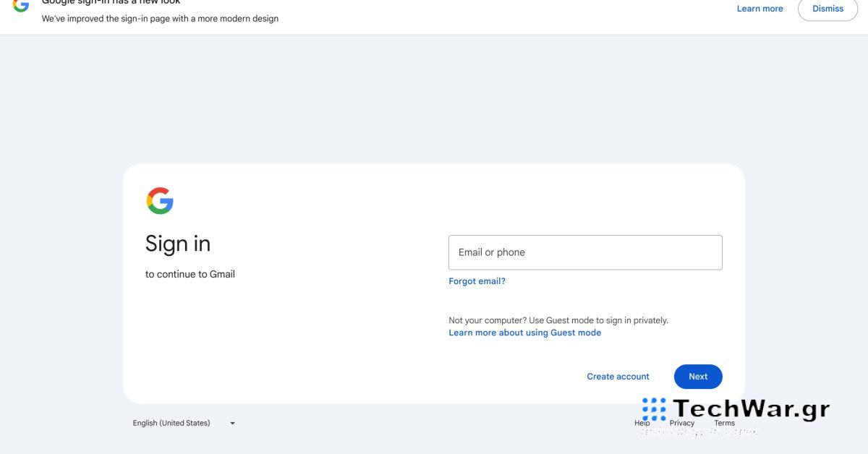
Task: Focus the Email or phone field
Action: pyautogui.click(x=585, y=252)
